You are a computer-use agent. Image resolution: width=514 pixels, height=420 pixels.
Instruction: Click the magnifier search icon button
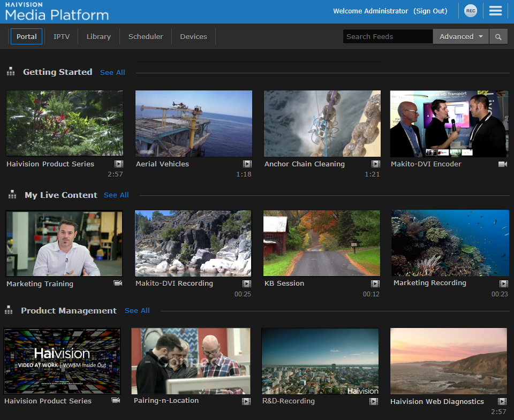click(x=498, y=37)
